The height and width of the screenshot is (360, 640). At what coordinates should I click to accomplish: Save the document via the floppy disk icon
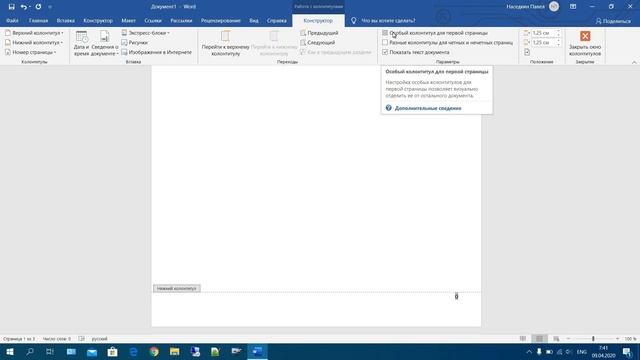click(11, 7)
